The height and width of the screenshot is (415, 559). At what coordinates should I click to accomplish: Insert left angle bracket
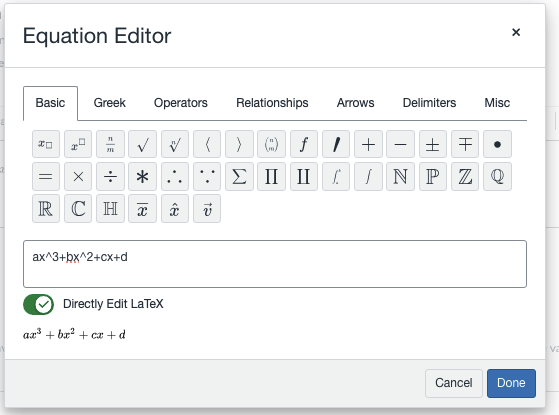[207, 144]
